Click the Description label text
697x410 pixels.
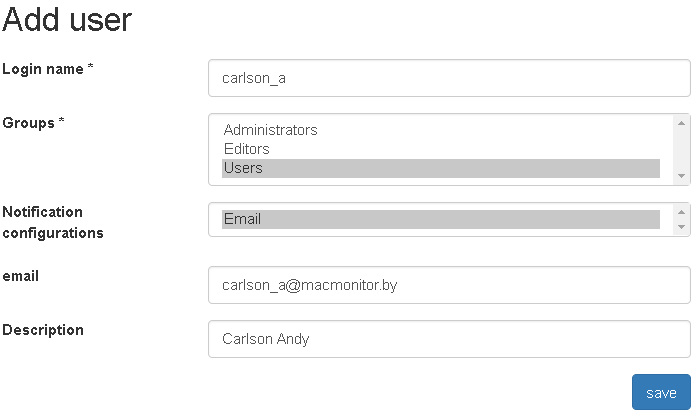pos(43,330)
